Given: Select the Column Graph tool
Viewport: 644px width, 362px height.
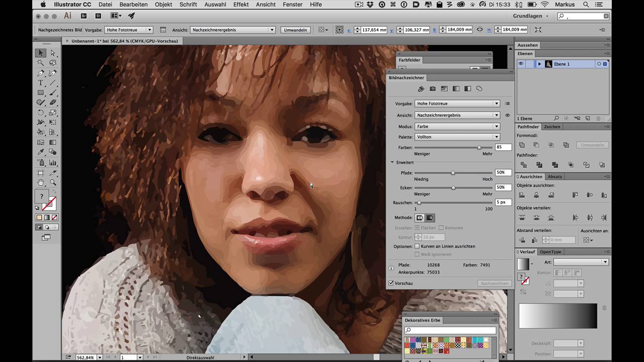Looking at the screenshot, I should click(x=53, y=163).
